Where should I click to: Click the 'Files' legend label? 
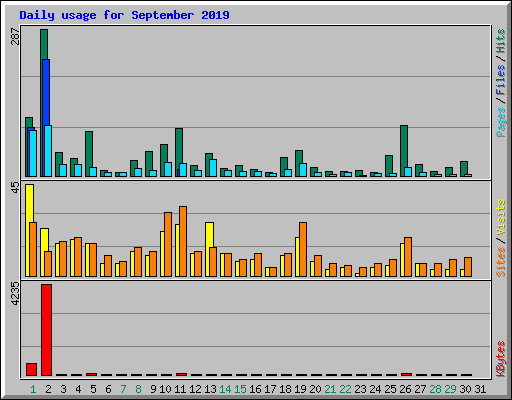500,79
